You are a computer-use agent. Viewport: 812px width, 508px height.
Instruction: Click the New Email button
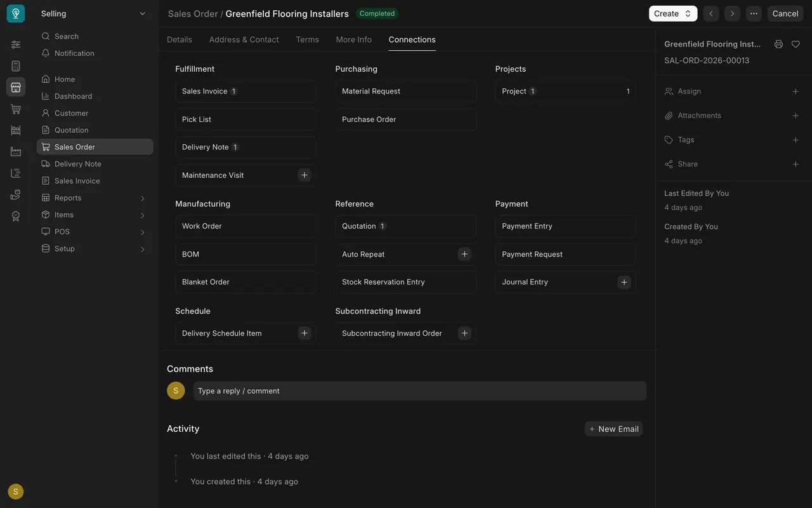click(x=613, y=429)
